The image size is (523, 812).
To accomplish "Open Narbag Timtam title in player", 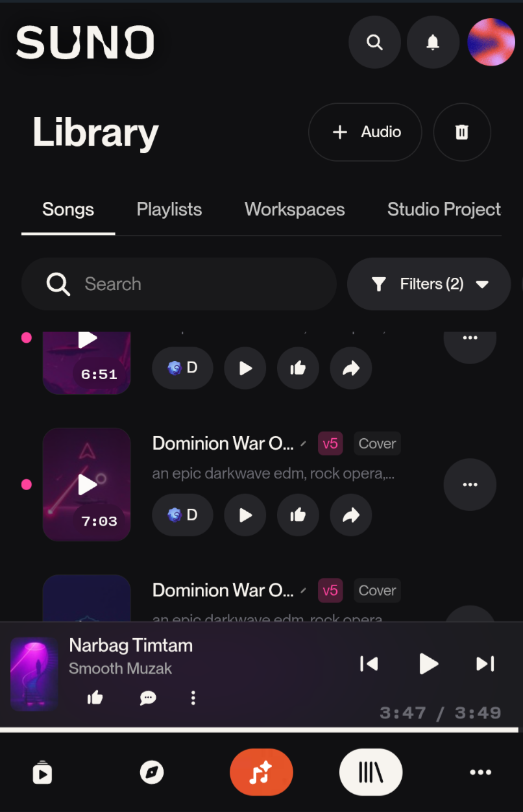I will click(131, 645).
